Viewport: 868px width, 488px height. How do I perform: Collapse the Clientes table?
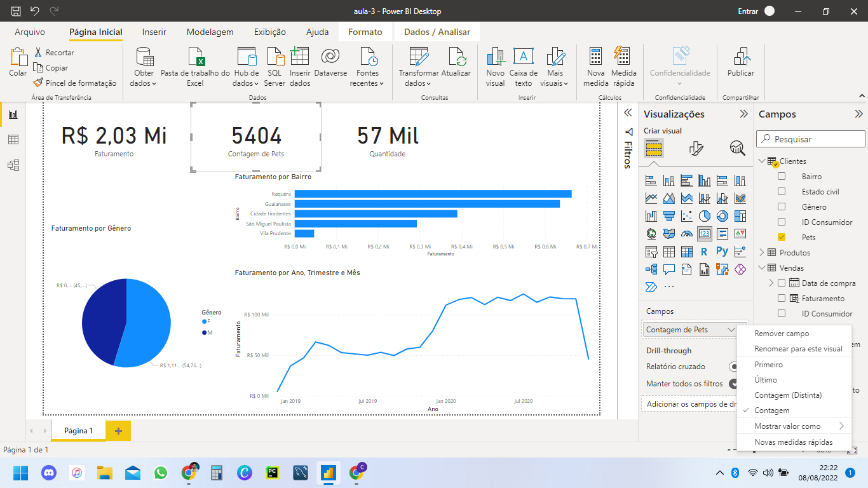(762, 161)
